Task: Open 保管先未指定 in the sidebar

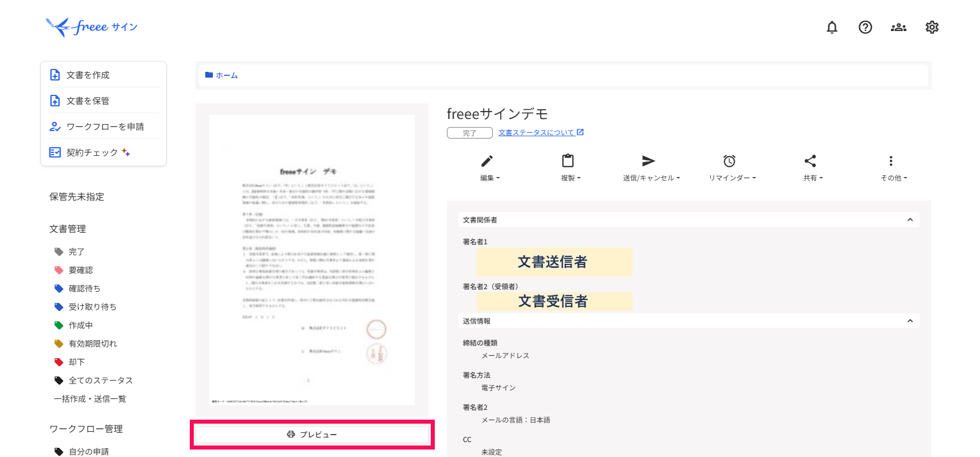Action: click(76, 197)
